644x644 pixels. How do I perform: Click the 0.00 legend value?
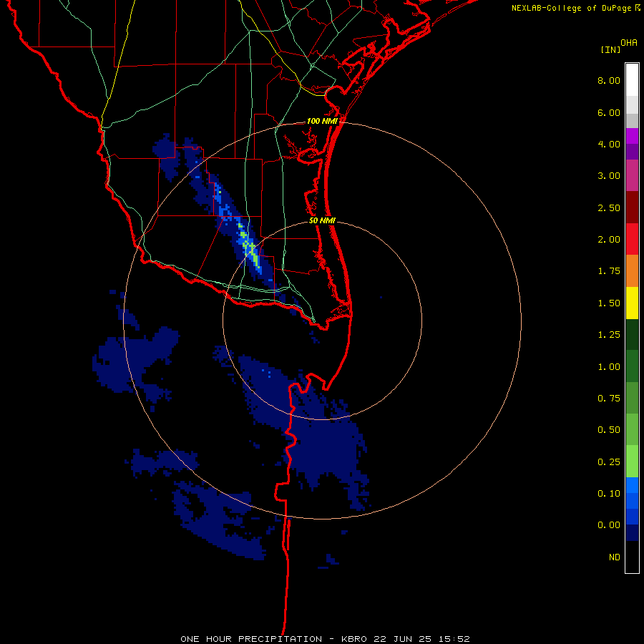609,525
